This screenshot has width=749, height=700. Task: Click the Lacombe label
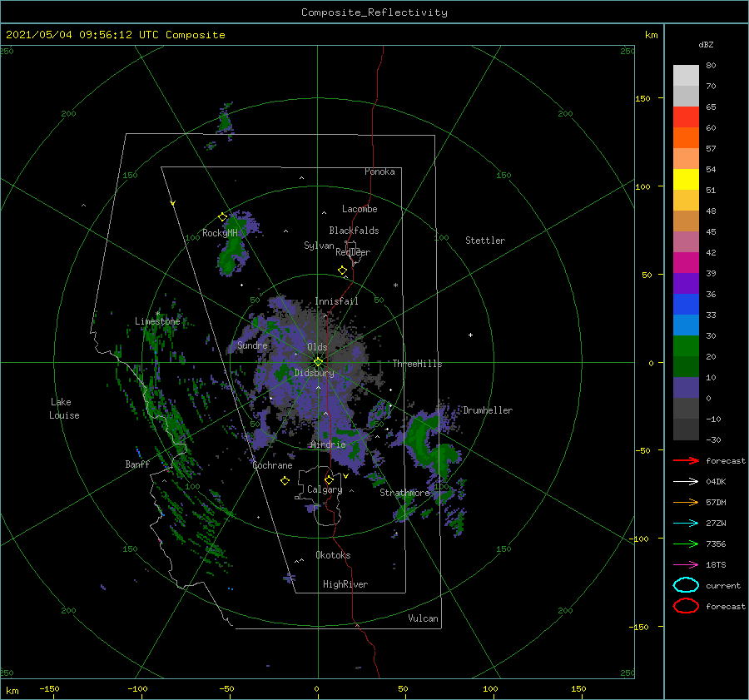pos(360,209)
